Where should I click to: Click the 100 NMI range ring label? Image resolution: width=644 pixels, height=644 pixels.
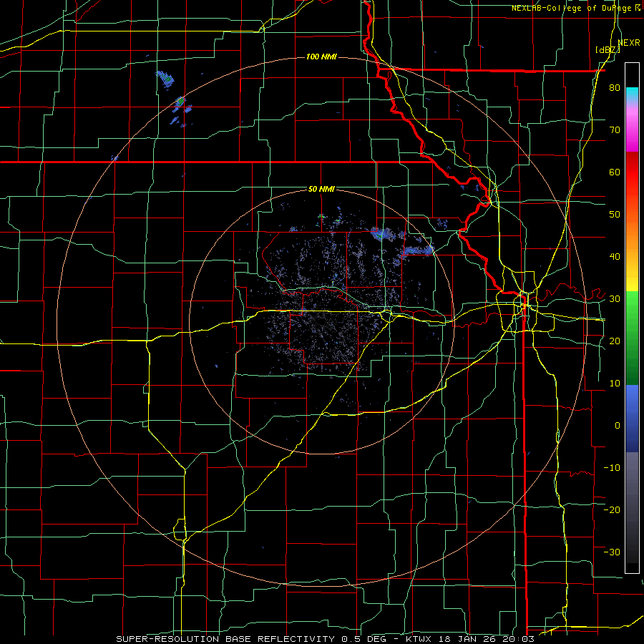point(321,57)
